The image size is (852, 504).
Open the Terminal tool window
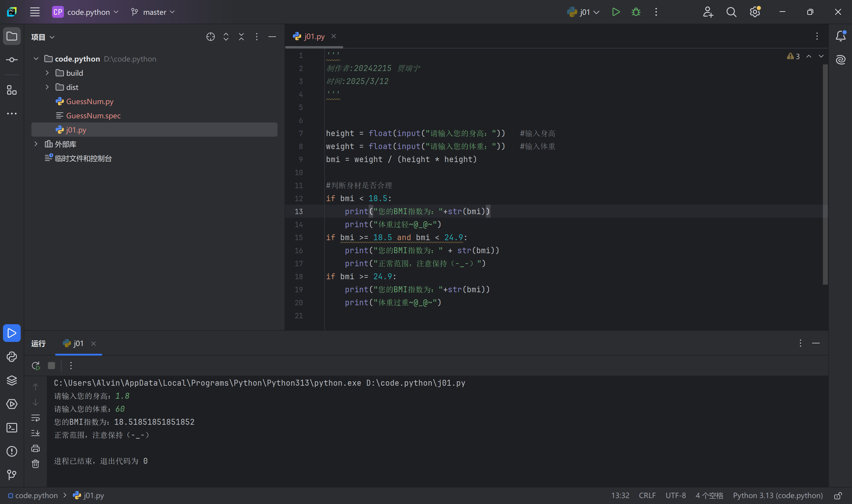(x=12, y=428)
